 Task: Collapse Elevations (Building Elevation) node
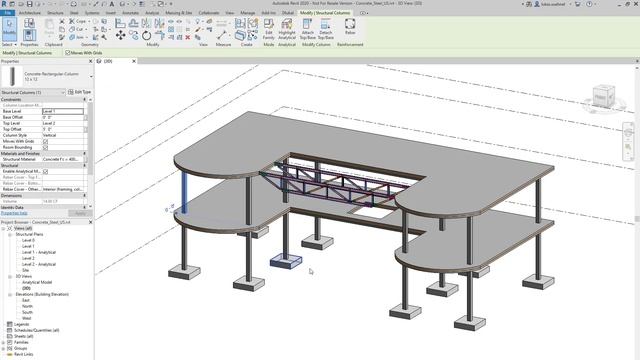pyautogui.click(x=10, y=295)
